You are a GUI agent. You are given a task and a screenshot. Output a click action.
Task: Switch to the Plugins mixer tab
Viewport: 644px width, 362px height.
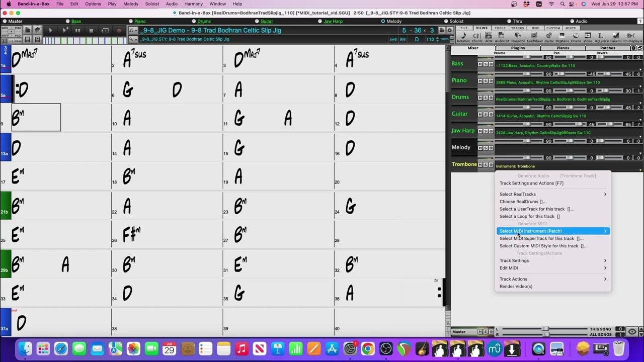518,48
